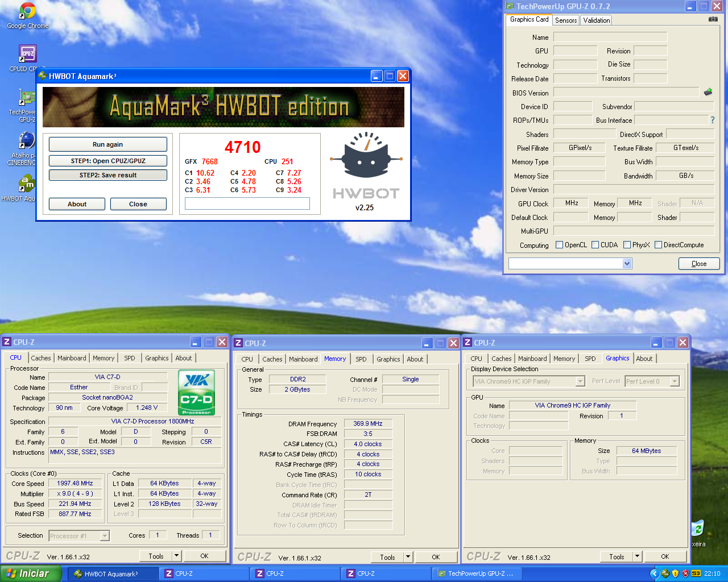This screenshot has width=728, height=582.
Task: Click the About button in Aquamark
Action: tap(77, 204)
